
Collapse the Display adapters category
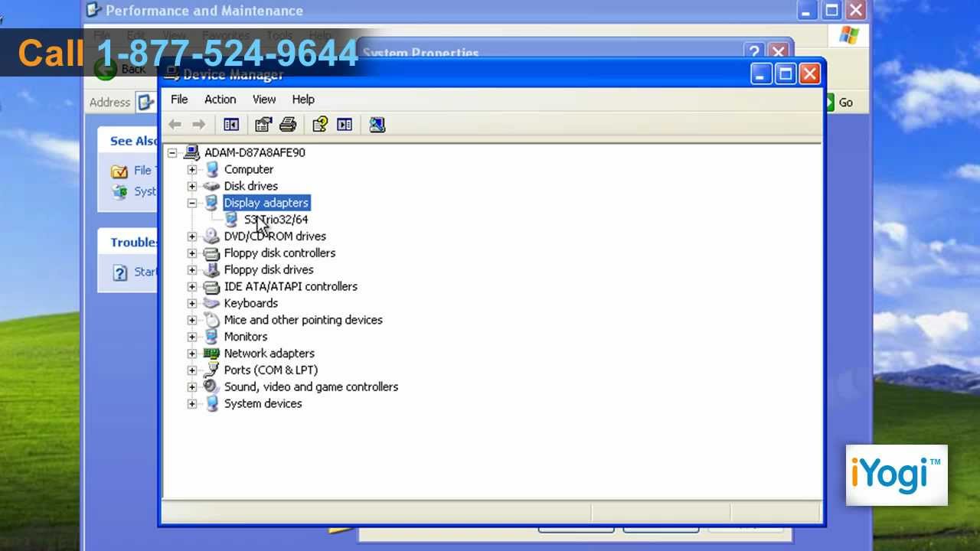[191, 204]
